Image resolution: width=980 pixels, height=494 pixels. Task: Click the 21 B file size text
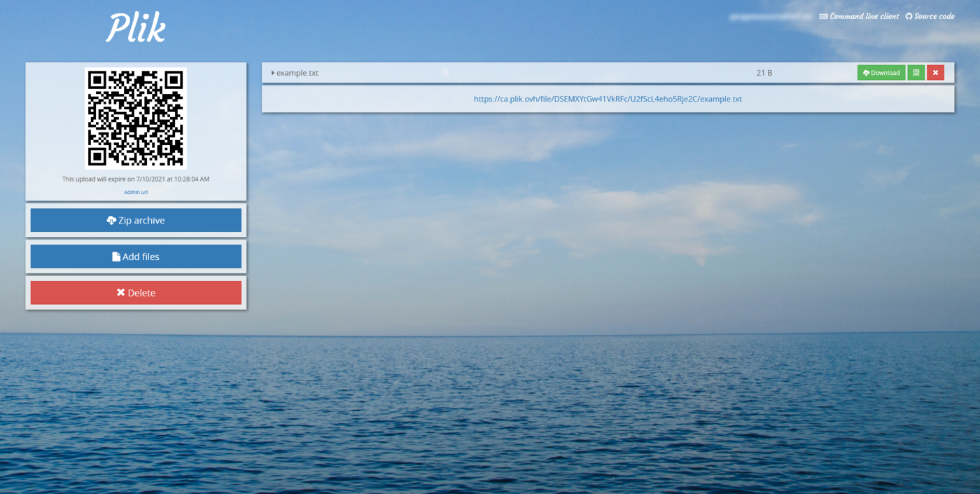point(764,73)
